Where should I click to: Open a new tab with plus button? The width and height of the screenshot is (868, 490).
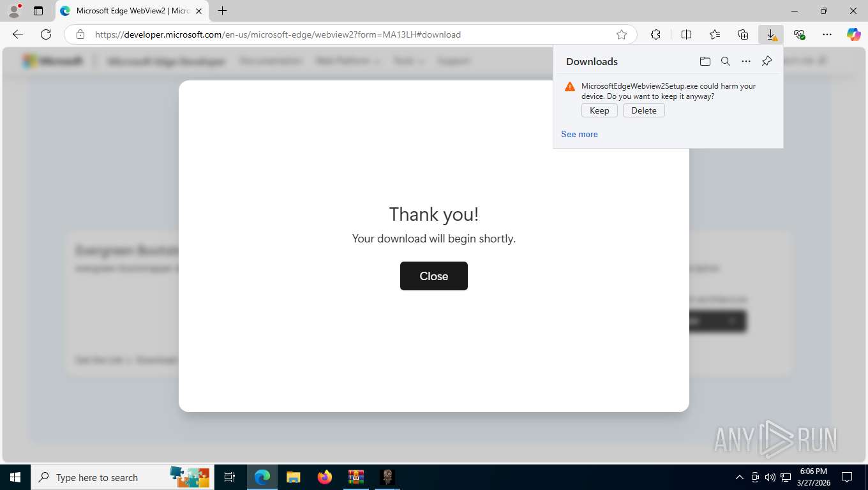(222, 11)
